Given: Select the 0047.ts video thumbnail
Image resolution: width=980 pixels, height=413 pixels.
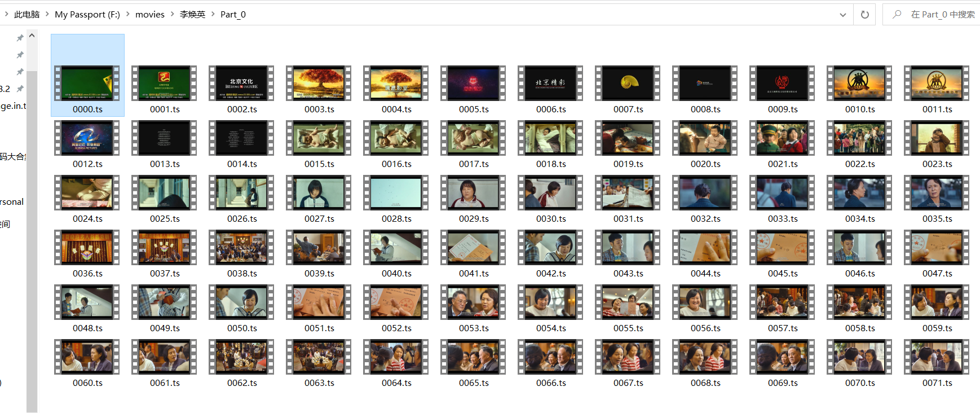Looking at the screenshot, I should point(937,247).
